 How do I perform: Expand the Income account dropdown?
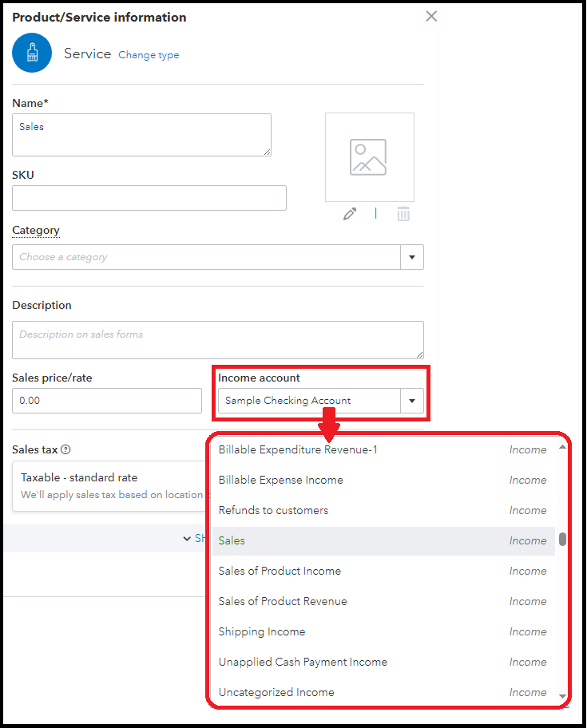coord(412,401)
